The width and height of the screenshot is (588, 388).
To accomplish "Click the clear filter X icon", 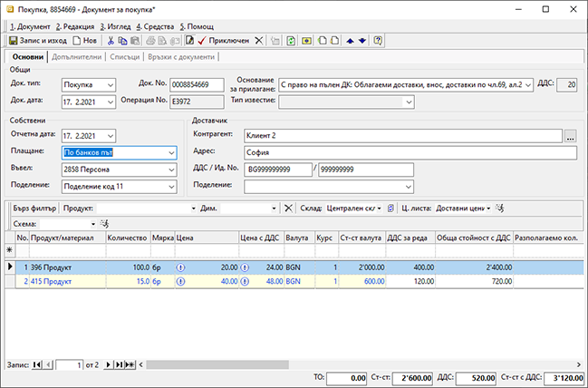I will pos(288,208).
